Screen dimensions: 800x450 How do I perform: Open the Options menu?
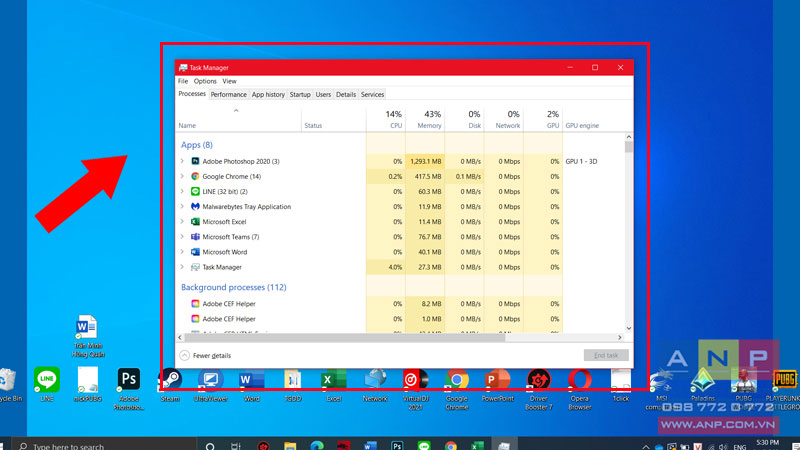point(205,81)
